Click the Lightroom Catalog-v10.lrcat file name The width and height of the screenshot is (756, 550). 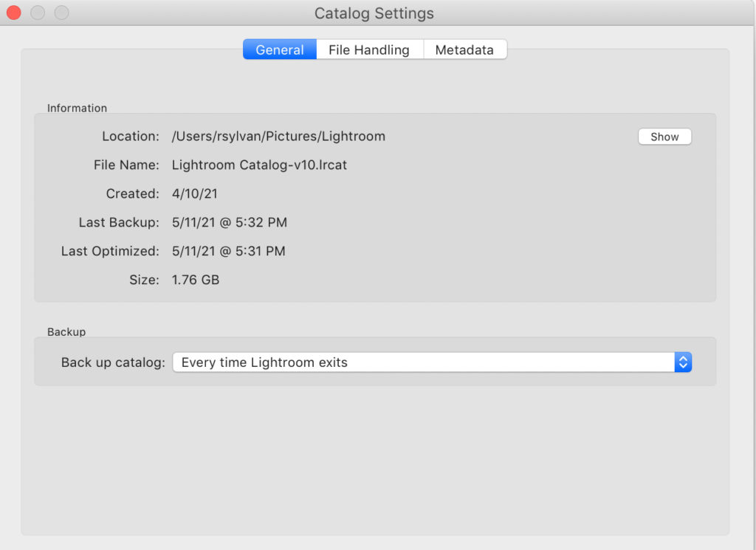click(x=259, y=165)
